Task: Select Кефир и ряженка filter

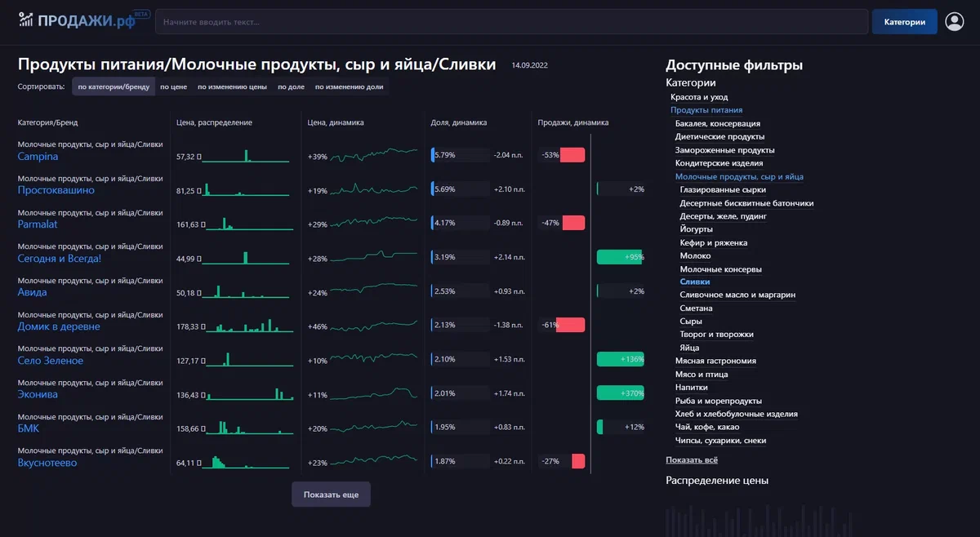Action: [714, 242]
